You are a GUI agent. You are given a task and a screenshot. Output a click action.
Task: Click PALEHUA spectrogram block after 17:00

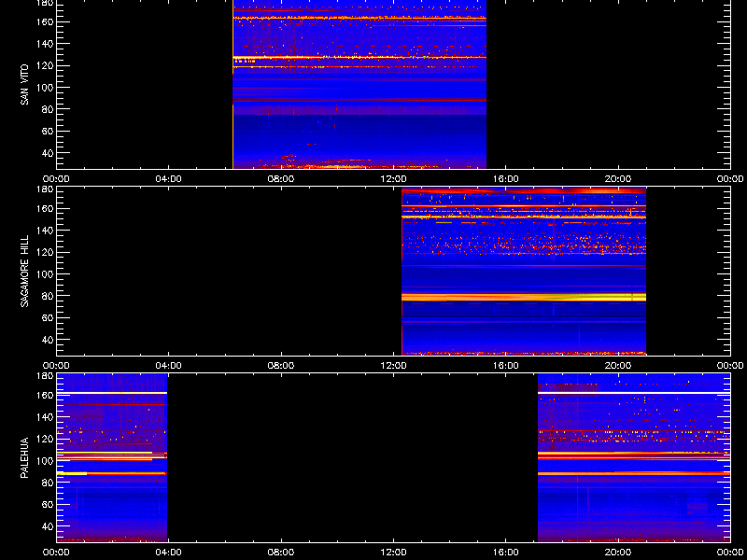(634, 458)
